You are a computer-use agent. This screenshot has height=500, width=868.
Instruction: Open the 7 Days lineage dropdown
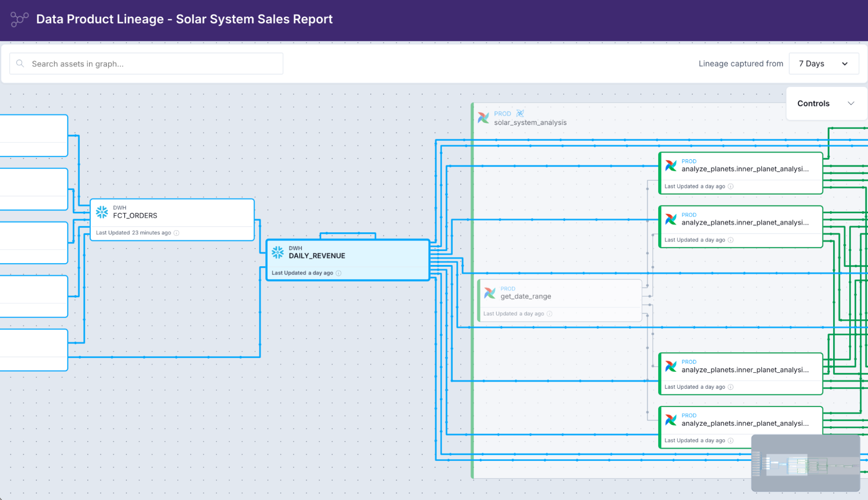tap(823, 63)
